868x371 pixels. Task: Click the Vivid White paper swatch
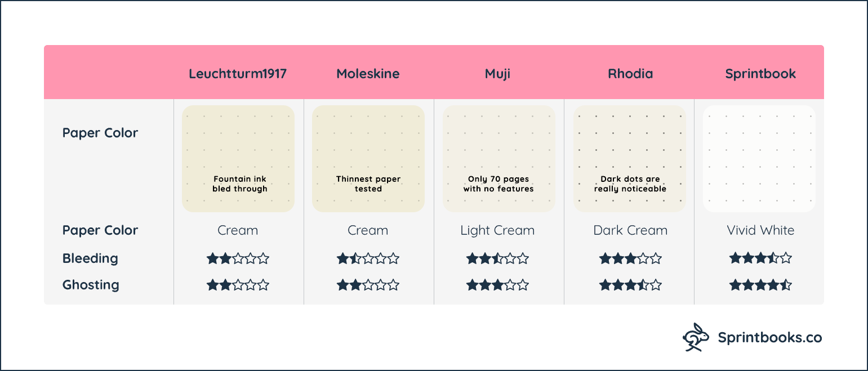[x=759, y=159]
